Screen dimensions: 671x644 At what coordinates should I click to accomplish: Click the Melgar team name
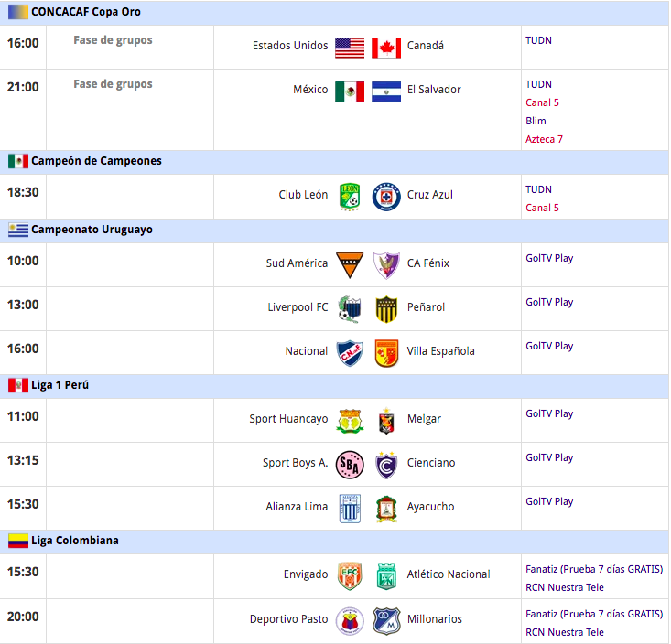[424, 419]
